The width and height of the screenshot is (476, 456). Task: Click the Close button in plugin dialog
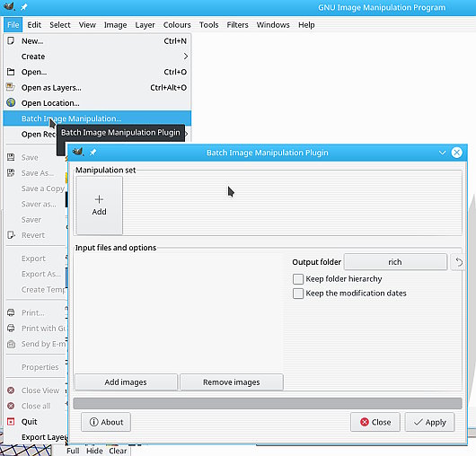tap(375, 422)
